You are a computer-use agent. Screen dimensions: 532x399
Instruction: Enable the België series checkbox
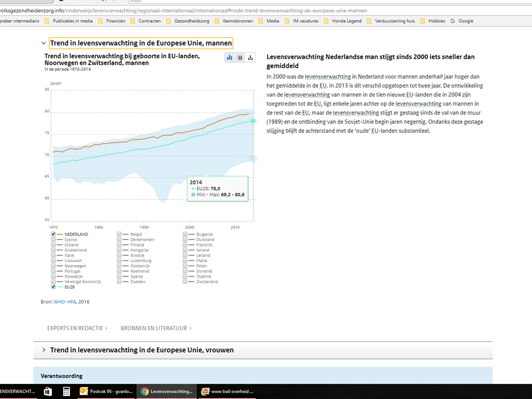click(x=119, y=234)
